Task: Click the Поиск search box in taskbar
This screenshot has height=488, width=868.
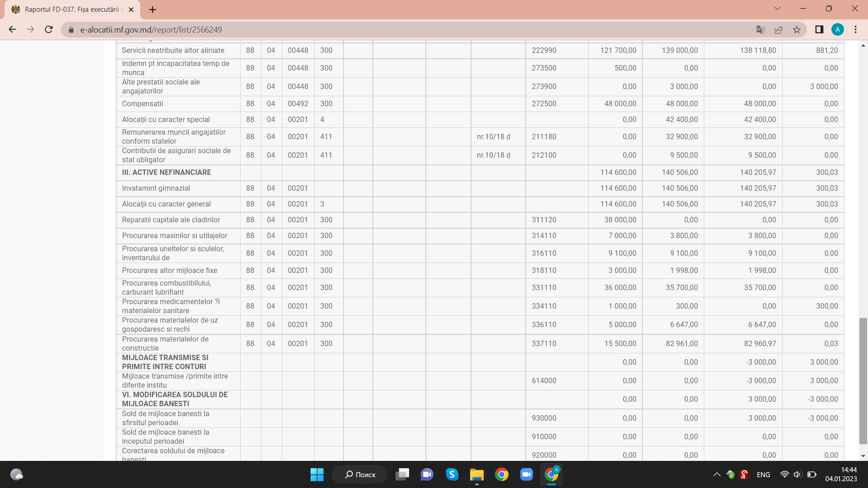Action: [x=360, y=474]
